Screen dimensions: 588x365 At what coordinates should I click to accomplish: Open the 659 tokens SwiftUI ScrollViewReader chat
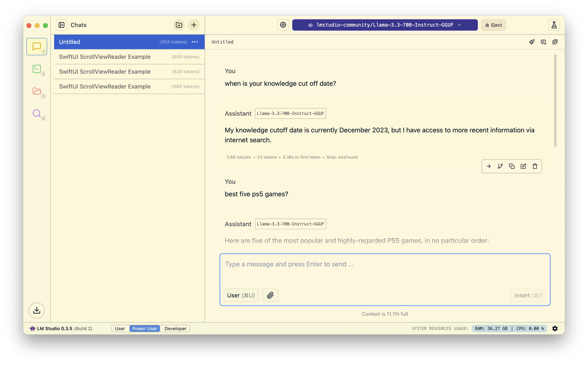point(129,57)
